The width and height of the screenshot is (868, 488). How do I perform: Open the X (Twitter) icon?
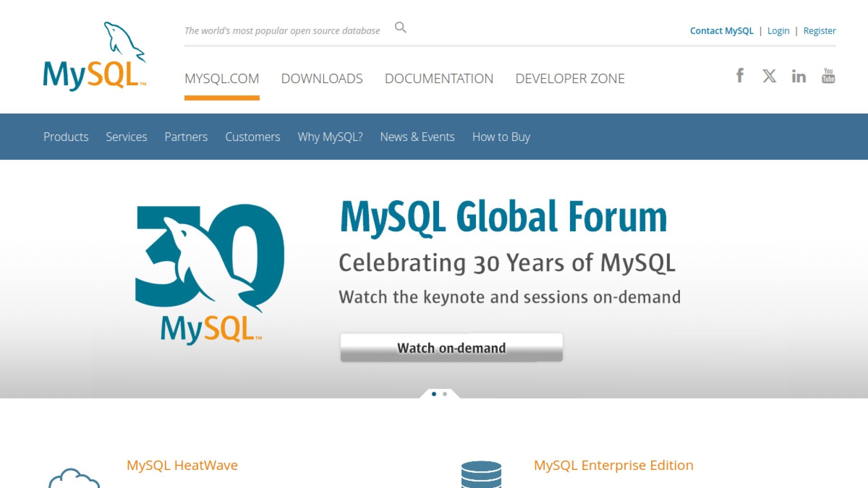click(x=769, y=75)
